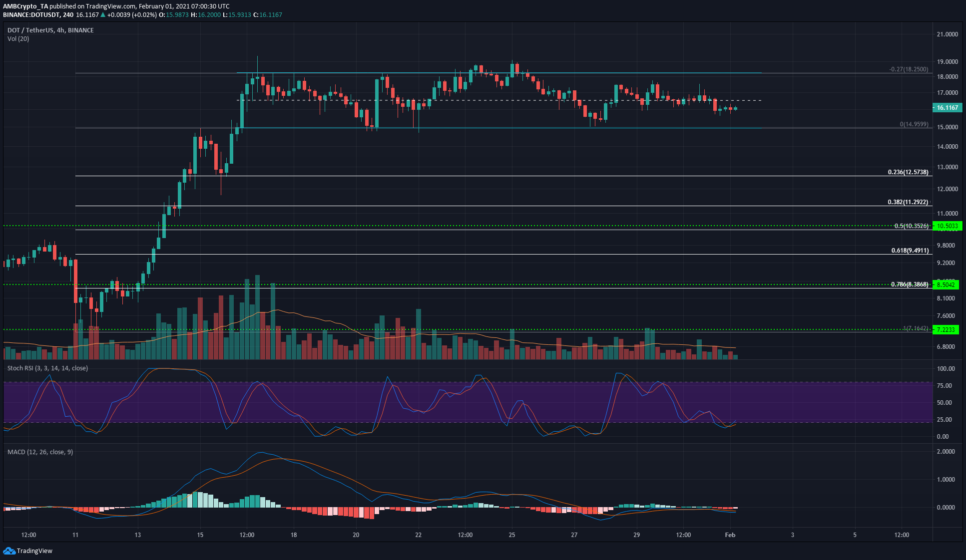Screen dimensions: 966x560
Task: Click the 8.1000 price axis value
Action: click(x=946, y=298)
